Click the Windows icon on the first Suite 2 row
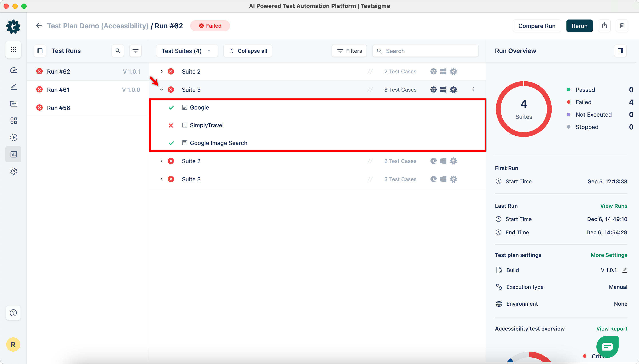The height and width of the screenshot is (364, 639). [x=443, y=71]
